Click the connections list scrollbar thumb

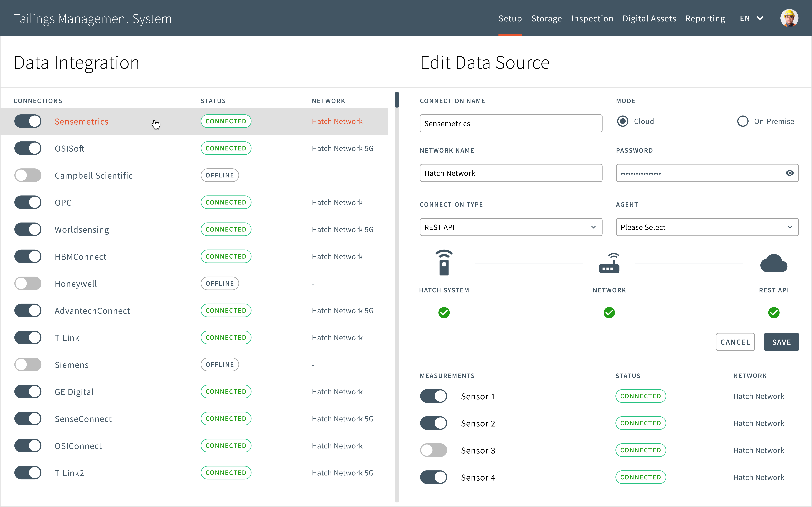(397, 100)
